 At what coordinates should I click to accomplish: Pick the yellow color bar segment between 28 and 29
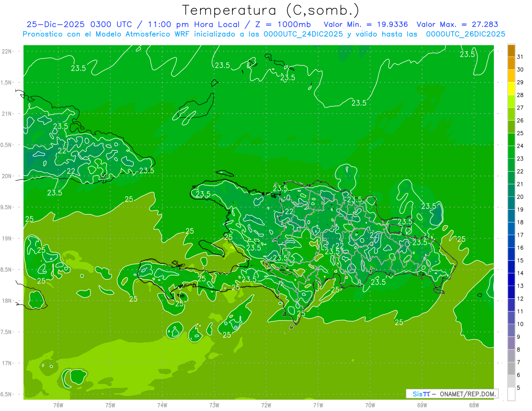[x=511, y=88]
